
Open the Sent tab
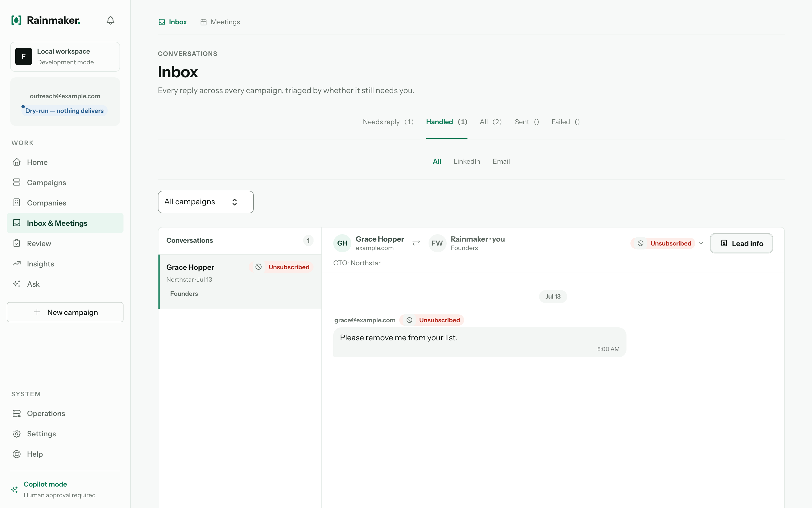point(527,122)
